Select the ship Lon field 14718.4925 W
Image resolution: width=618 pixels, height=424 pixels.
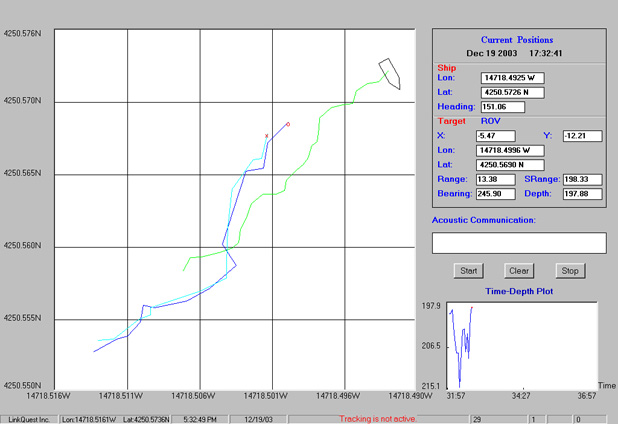[x=512, y=77]
